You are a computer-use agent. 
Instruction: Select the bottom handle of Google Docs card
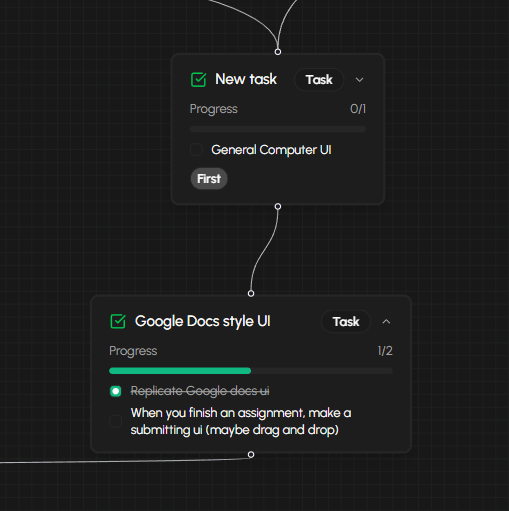tap(251, 455)
